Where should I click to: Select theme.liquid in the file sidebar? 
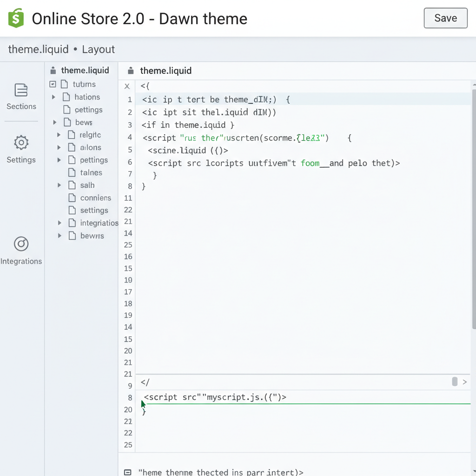pos(85,71)
